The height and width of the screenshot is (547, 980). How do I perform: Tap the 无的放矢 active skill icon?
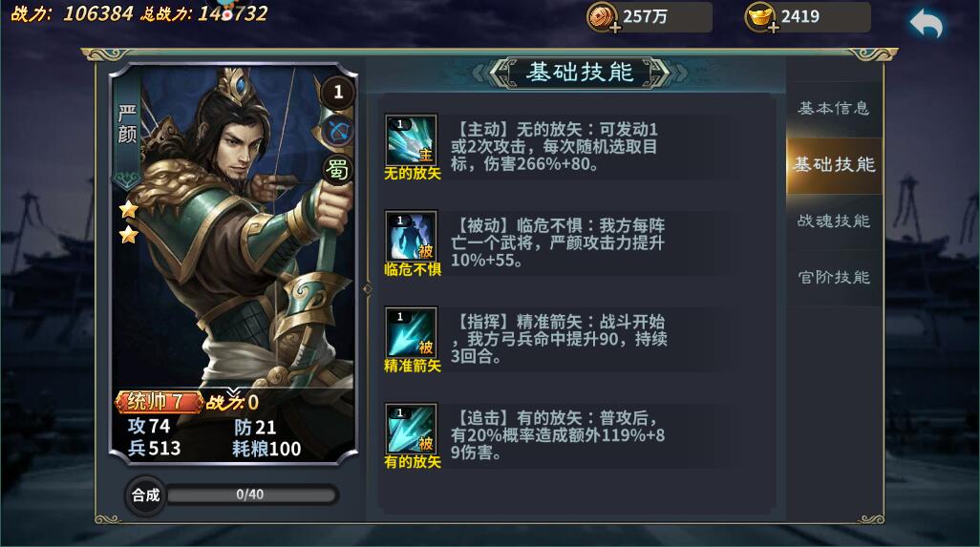point(411,140)
